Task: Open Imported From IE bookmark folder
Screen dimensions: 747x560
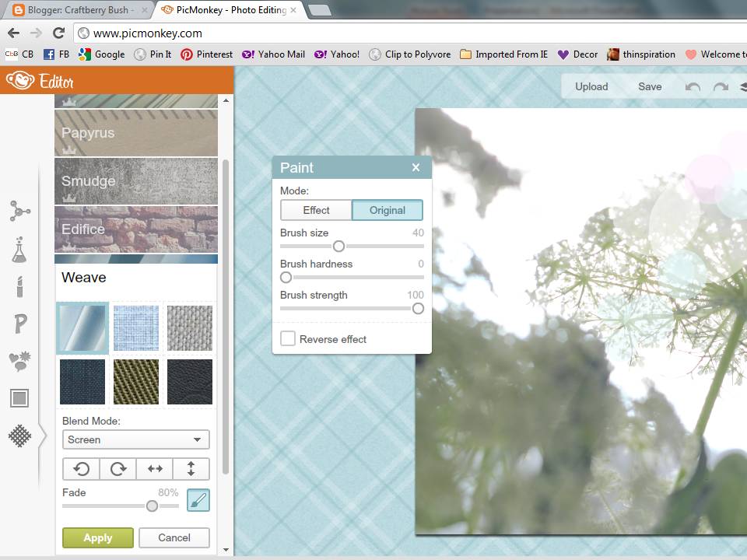Action: tap(503, 54)
